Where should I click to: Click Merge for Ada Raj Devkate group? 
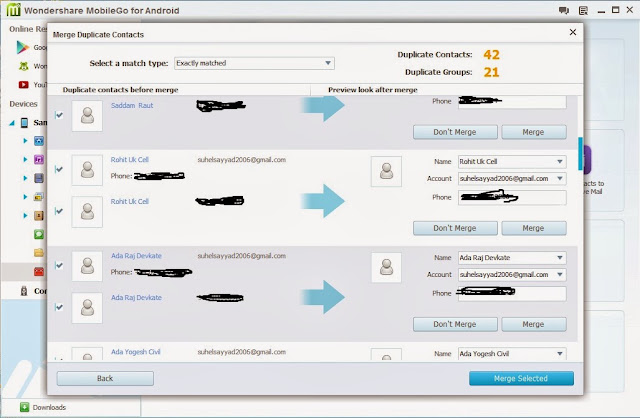[533, 324]
